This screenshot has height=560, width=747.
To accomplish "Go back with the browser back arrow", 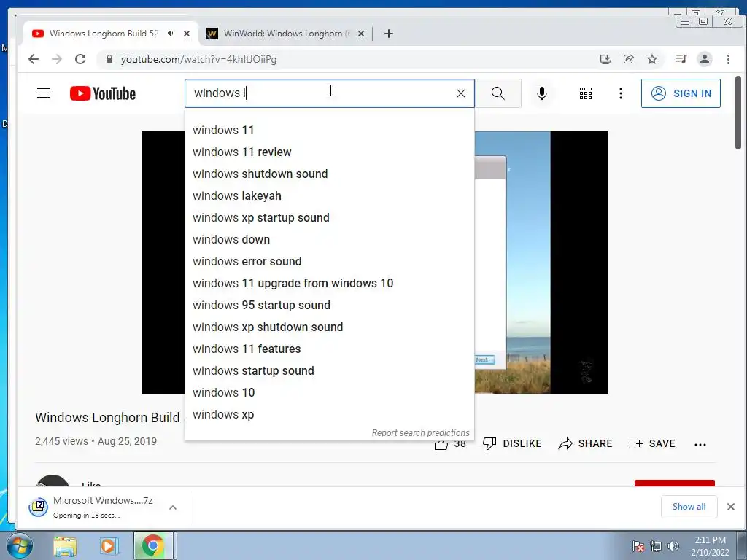I will (34, 59).
